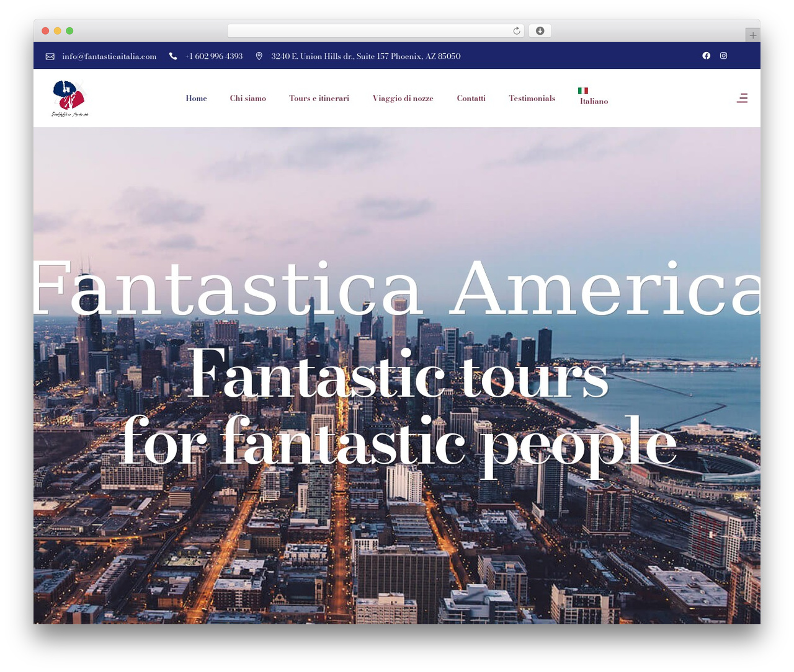This screenshot has height=672, width=794.
Task: Click the phone handset icon
Action: point(173,56)
